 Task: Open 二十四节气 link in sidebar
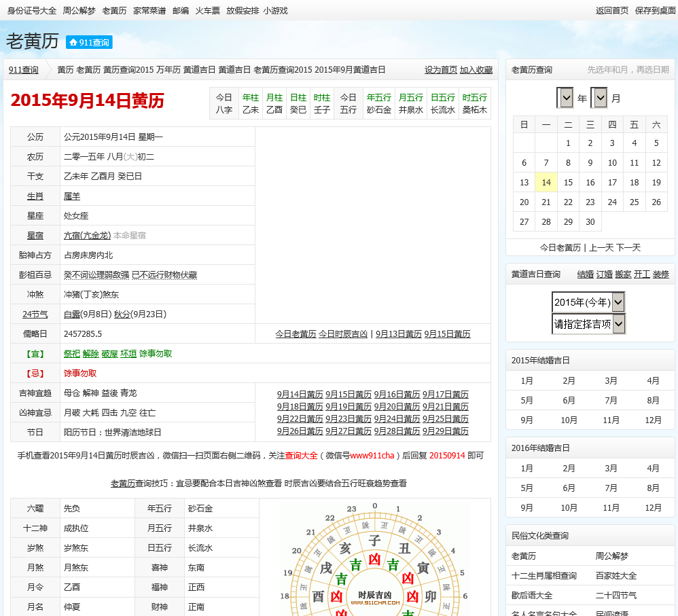615,595
